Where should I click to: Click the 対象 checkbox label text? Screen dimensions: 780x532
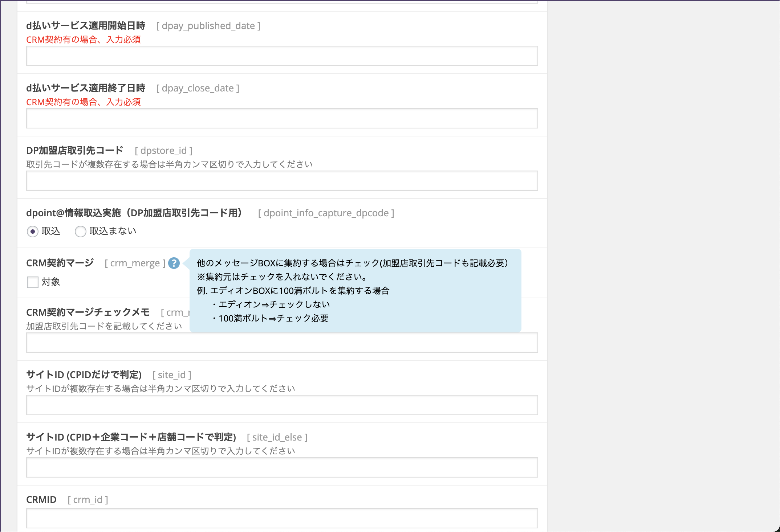[x=51, y=282]
